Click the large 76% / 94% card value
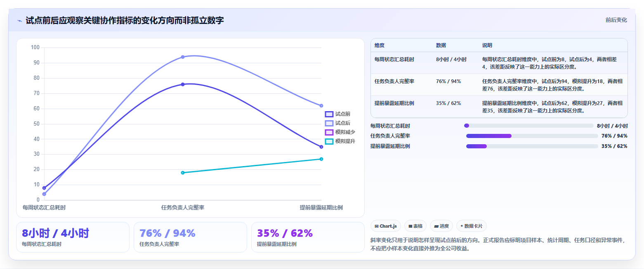This screenshot has height=269, width=644. click(x=167, y=233)
